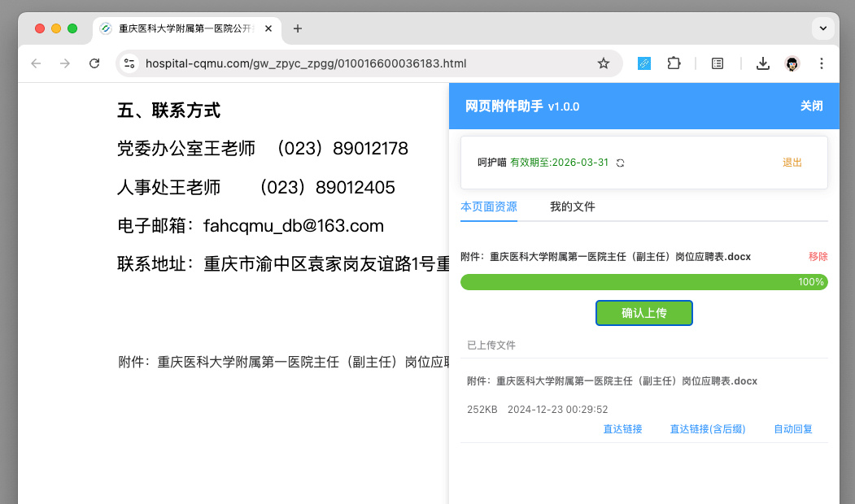The height and width of the screenshot is (504, 855).
Task: Click the macOS yellow minimize button
Action: 55,28
